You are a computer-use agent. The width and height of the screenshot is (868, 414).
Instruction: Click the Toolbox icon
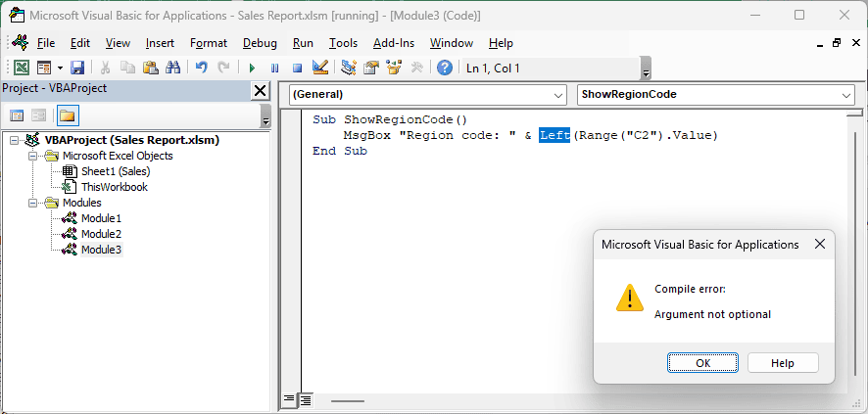[416, 68]
